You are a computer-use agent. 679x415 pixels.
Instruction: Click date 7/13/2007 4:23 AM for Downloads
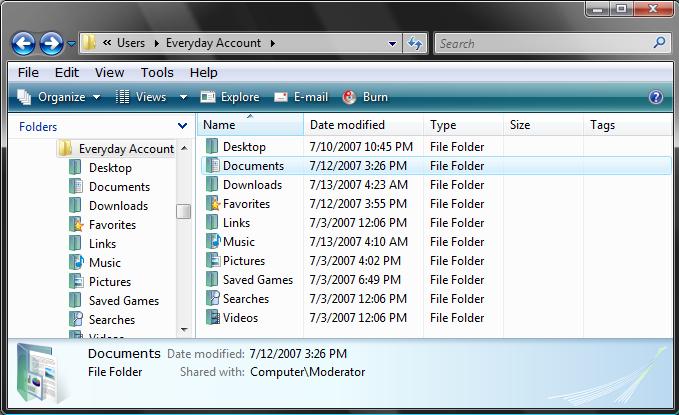[359, 185]
